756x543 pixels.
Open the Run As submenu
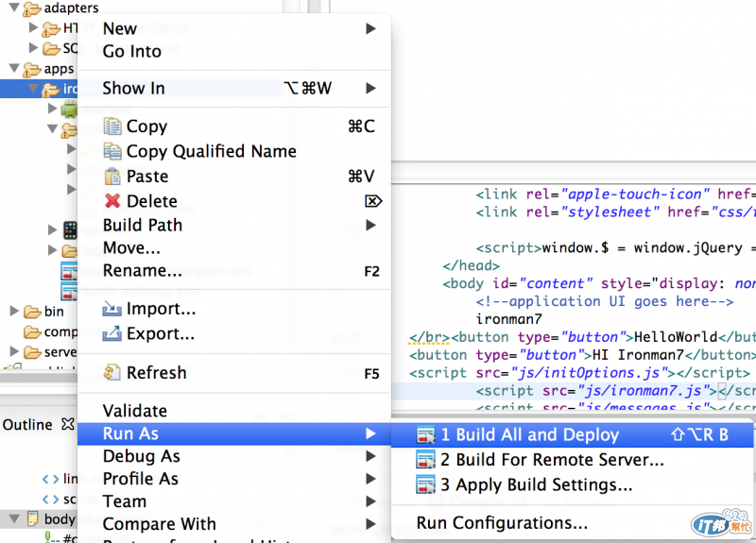[233, 433]
